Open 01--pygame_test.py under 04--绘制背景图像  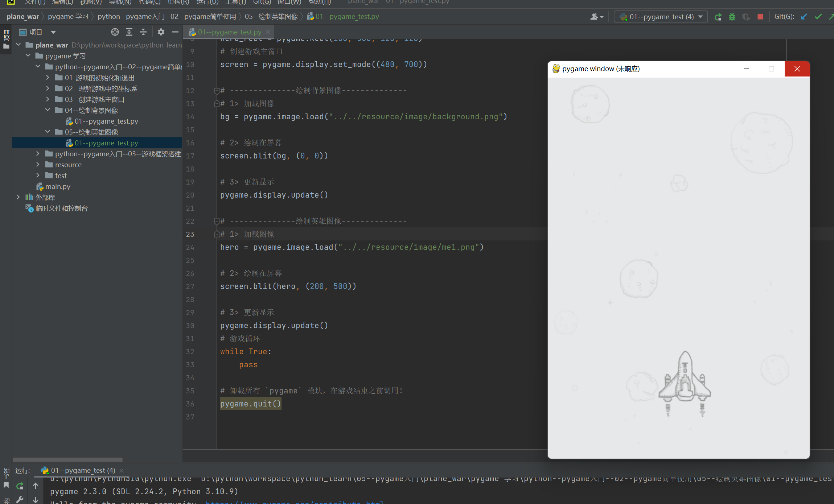(x=102, y=121)
